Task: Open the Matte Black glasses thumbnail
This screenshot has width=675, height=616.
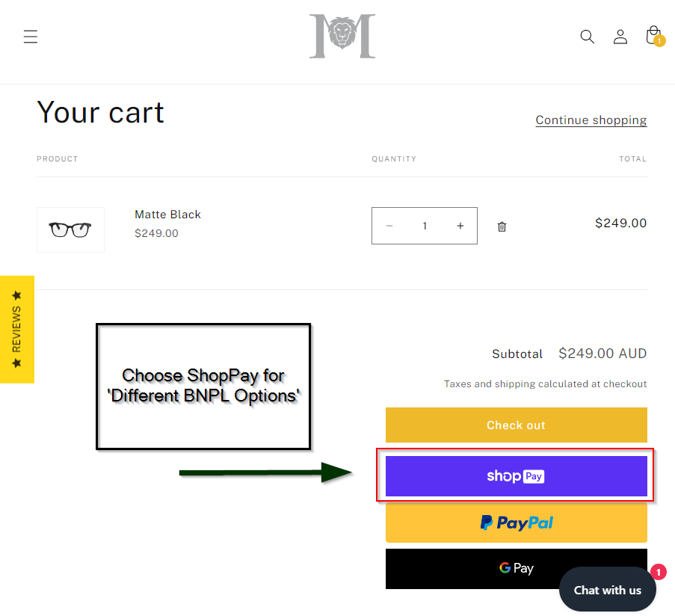Action: click(70, 230)
